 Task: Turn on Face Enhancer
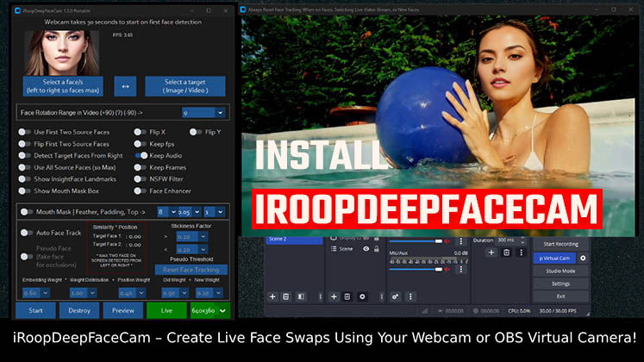[140, 190]
